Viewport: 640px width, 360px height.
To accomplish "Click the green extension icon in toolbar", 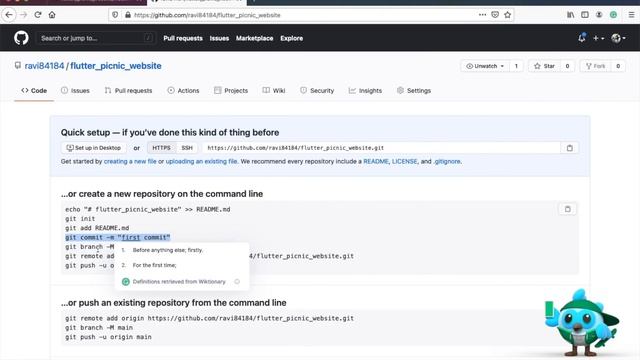I will 613,15.
